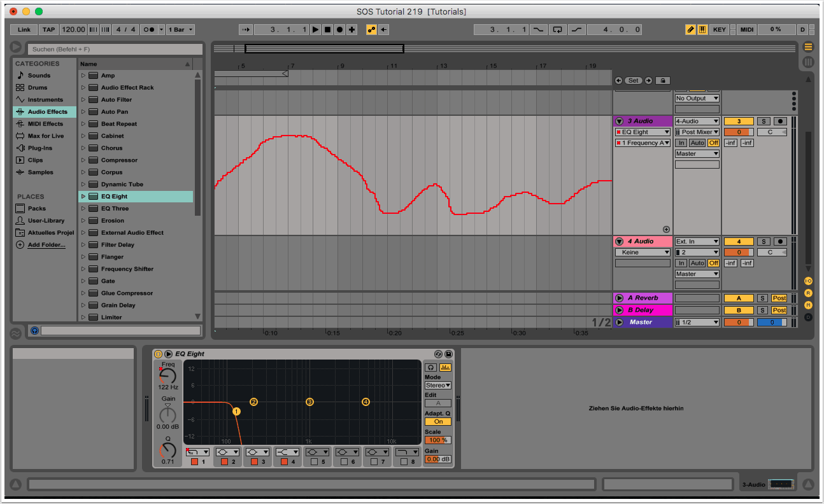
Task: Disable EQ band 2 activator
Action: click(224, 461)
